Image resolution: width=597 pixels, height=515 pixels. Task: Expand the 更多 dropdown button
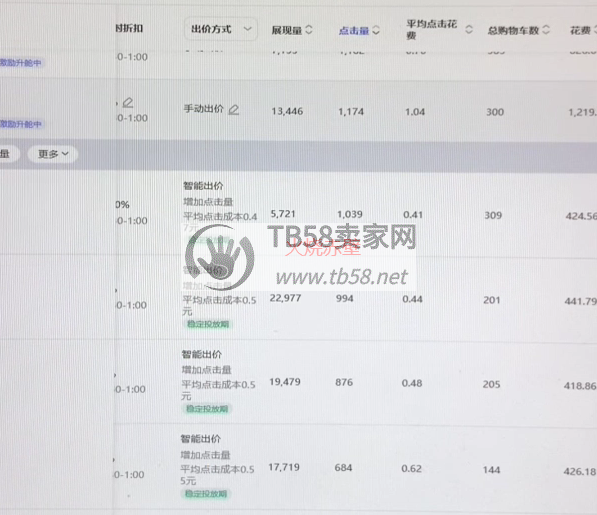point(53,154)
